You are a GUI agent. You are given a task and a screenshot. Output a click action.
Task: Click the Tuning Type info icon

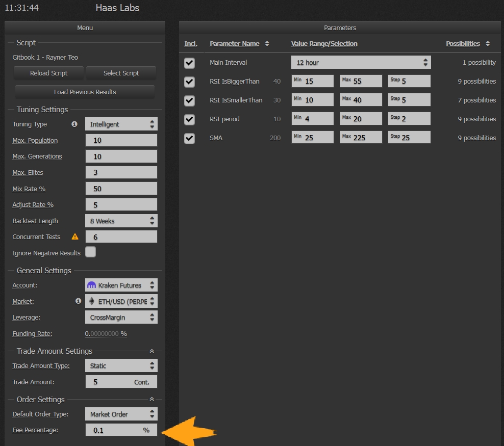pyautogui.click(x=74, y=124)
